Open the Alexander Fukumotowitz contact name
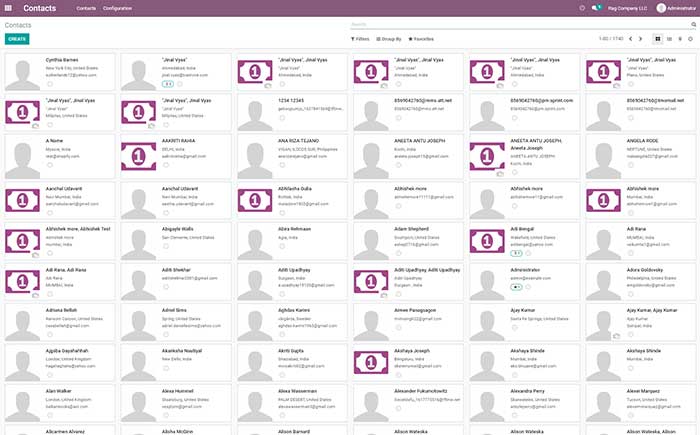Image resolution: width=700 pixels, height=435 pixels. click(x=421, y=391)
